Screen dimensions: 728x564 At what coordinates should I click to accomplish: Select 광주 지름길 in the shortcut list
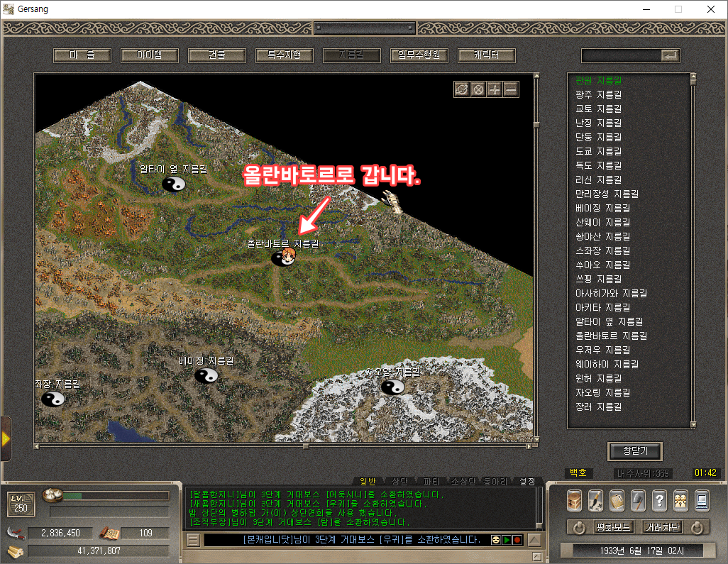pyautogui.click(x=598, y=94)
